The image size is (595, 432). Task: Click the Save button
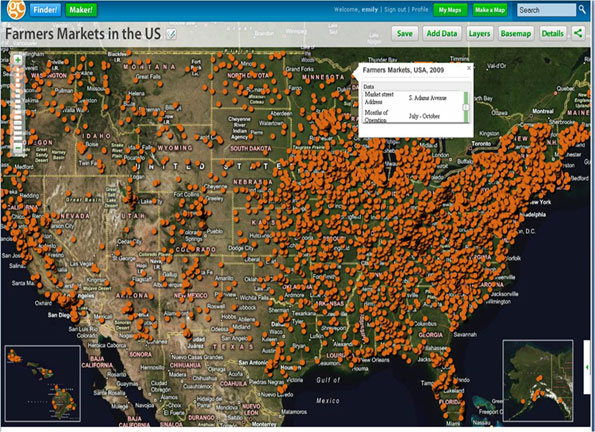tap(405, 33)
